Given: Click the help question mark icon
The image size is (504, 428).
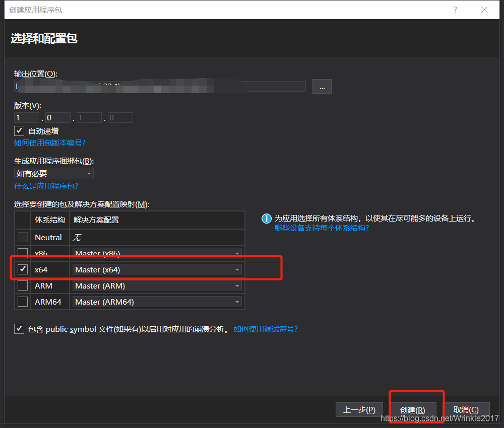Looking at the screenshot, I should click(455, 10).
